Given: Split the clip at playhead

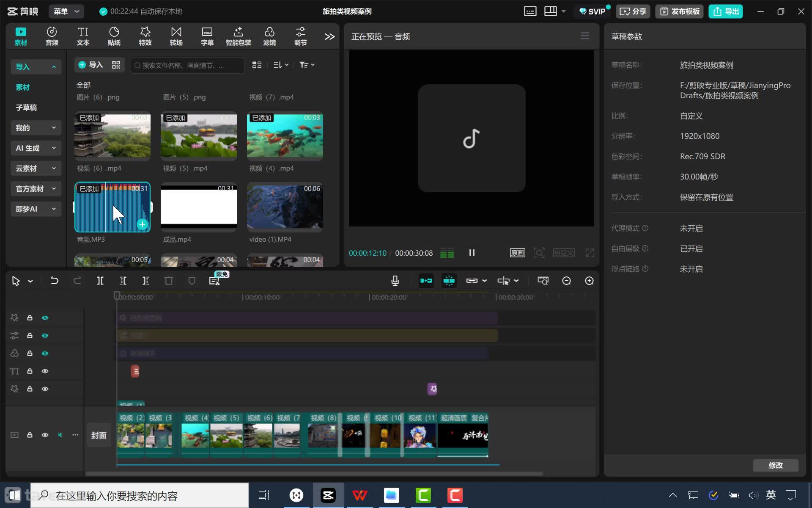Looking at the screenshot, I should (100, 281).
